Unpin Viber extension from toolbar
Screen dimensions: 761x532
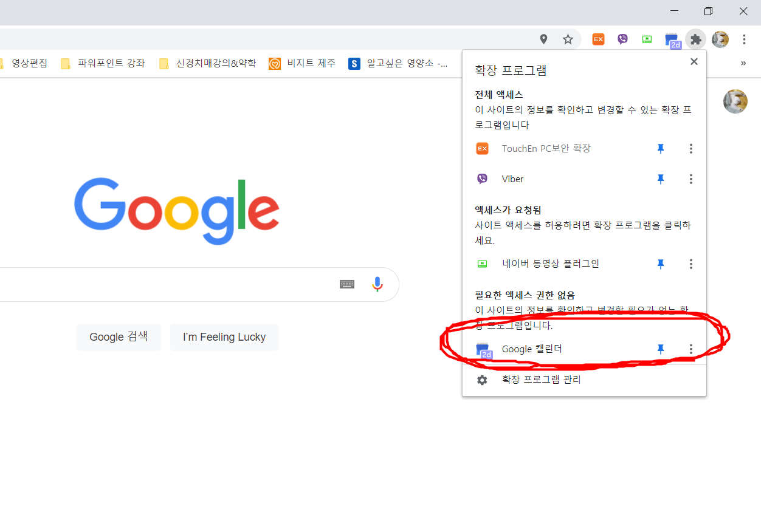(661, 179)
